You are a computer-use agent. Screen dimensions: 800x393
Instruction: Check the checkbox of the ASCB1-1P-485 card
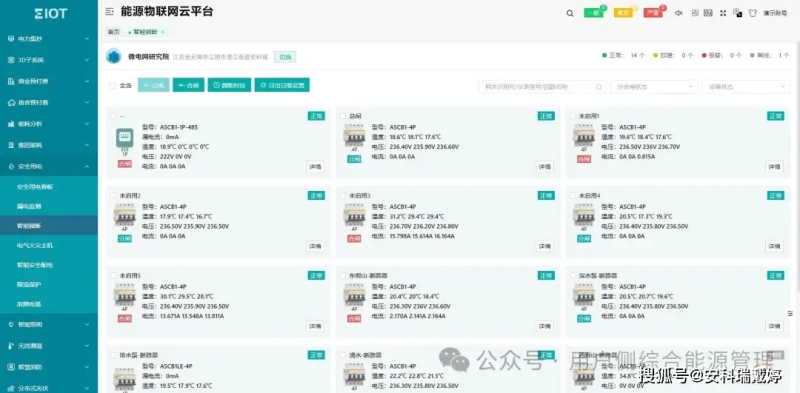point(113,116)
